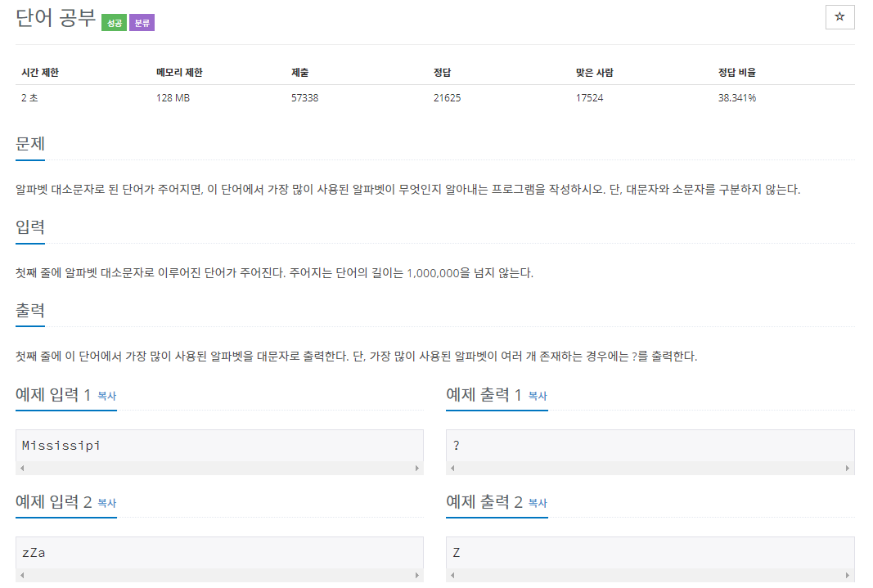Click the 출력 section heading
The image size is (873, 588).
(x=30, y=311)
